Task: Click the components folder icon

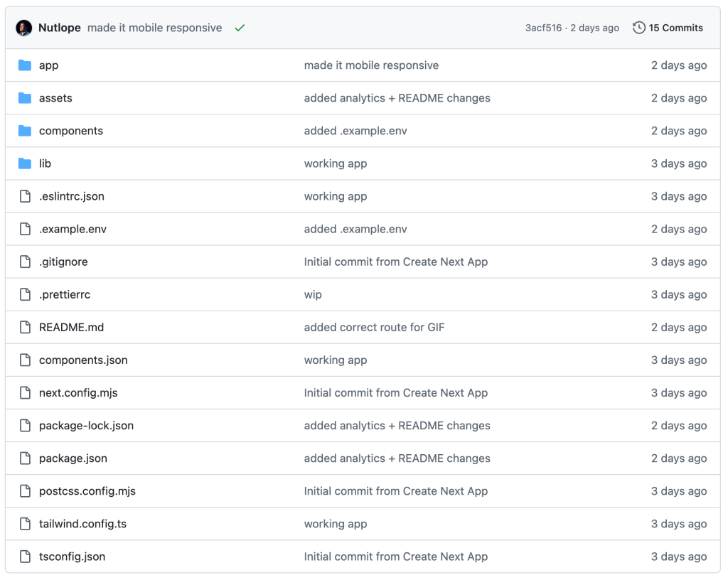Action: [x=25, y=131]
